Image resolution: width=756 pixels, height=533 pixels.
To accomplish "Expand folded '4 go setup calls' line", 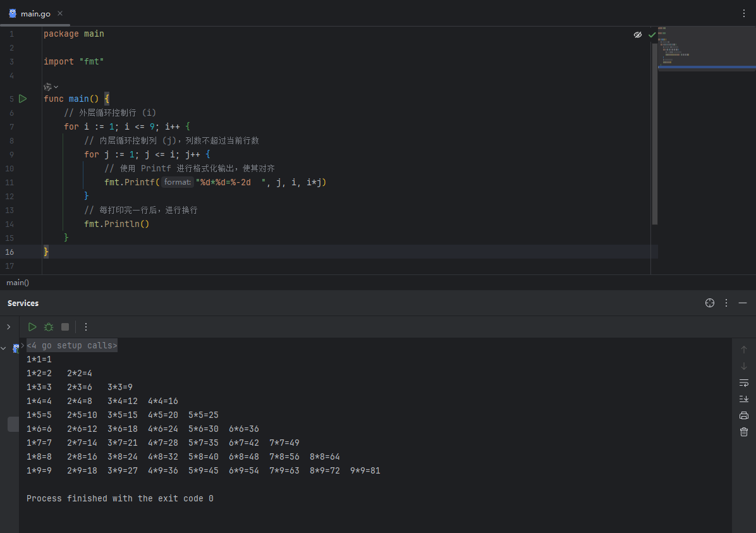I will pos(72,345).
